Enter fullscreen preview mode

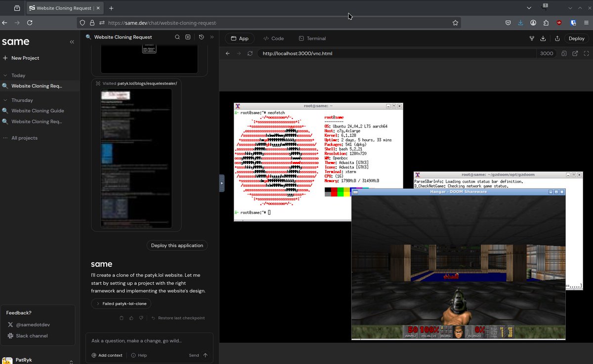pyautogui.click(x=587, y=53)
